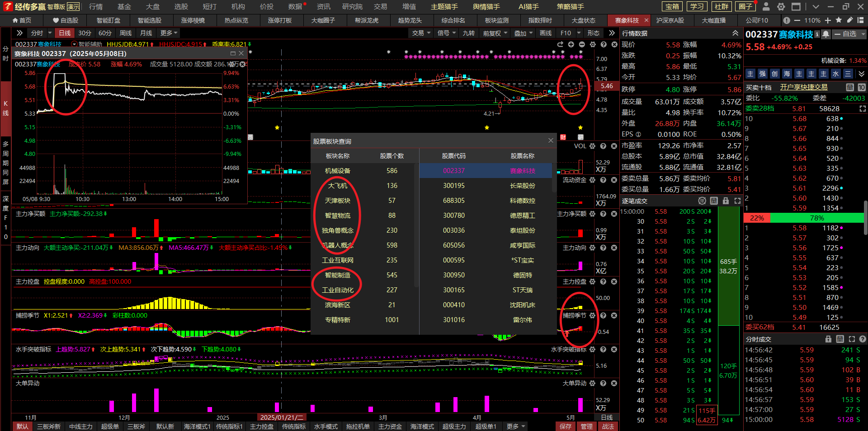Image resolution: width=868 pixels, height=431 pixels.
Task: Redo arrow icon above K-line chart
Action: tap(560, 44)
